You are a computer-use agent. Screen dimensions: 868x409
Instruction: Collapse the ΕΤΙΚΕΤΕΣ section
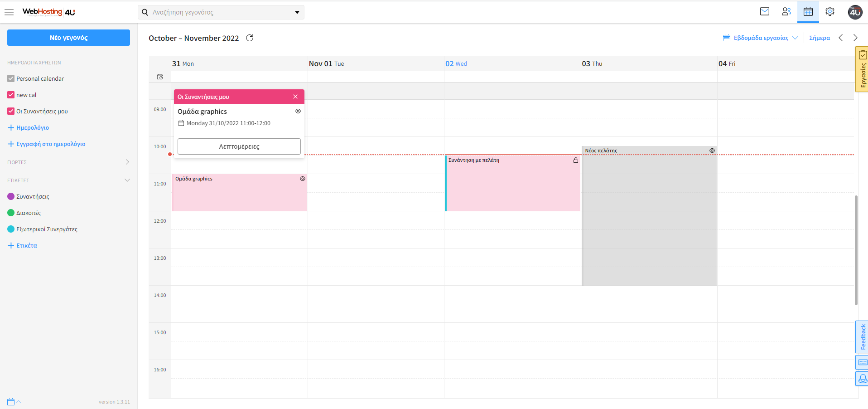(x=127, y=180)
